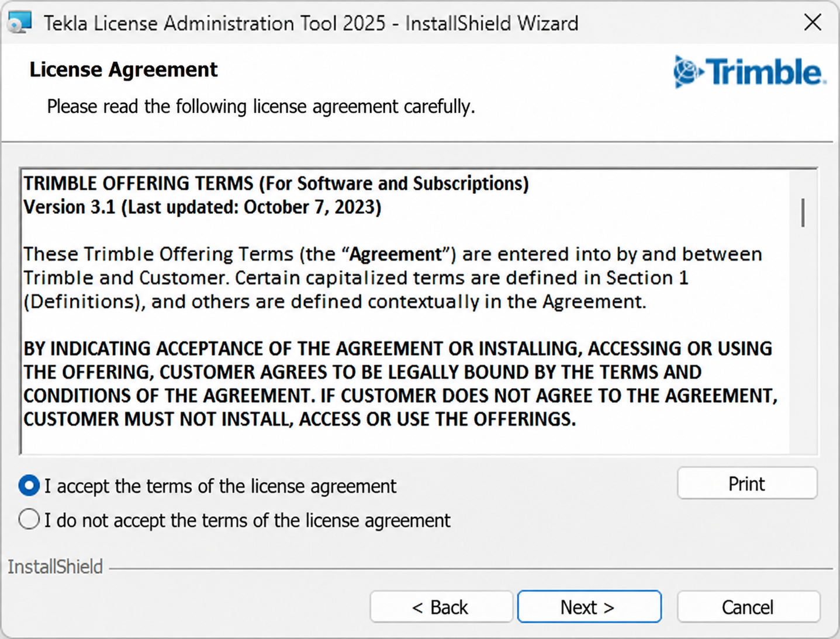
Task: Click the 'Trimble and Customer. Certain capitalized' line
Action: point(356,278)
